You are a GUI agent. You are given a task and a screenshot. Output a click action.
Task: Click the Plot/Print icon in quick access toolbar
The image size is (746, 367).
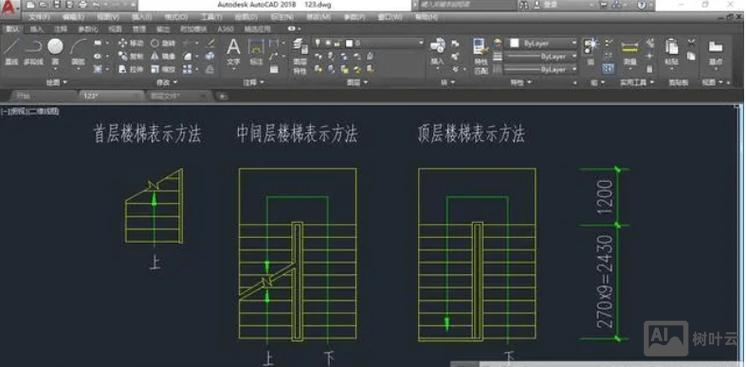pos(82,5)
